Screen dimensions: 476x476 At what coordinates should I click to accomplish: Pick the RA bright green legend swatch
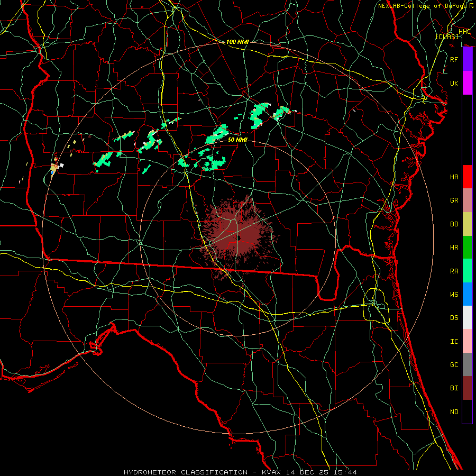[x=467, y=270]
